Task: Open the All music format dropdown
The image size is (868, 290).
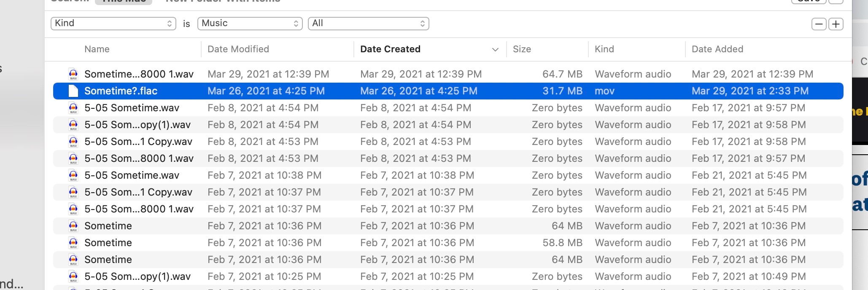Action: click(x=368, y=23)
